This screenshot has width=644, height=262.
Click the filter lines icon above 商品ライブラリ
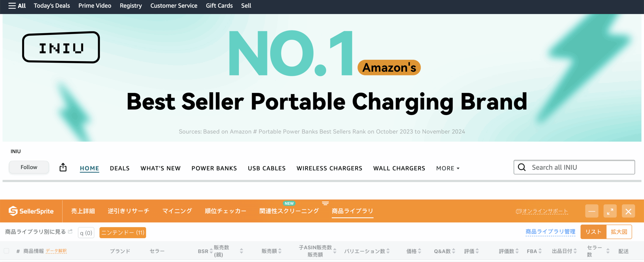pos(325,203)
